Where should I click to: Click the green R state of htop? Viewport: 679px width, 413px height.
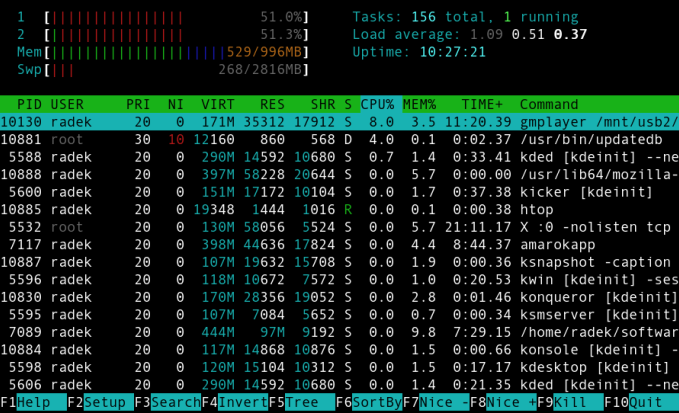click(x=348, y=210)
